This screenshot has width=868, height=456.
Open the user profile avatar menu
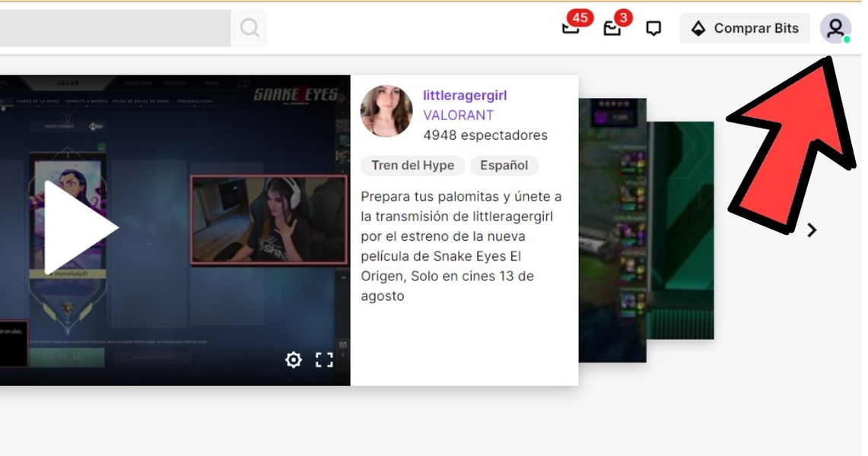(835, 28)
